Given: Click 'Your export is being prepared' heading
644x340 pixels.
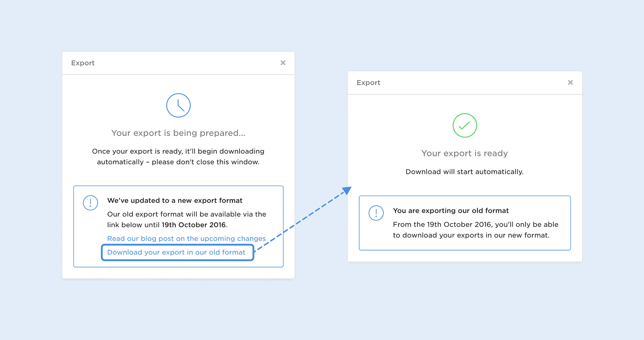Looking at the screenshot, I should [178, 133].
